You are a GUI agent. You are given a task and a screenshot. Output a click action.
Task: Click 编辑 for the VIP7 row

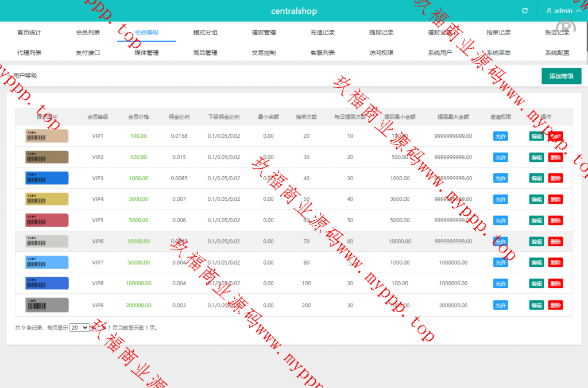pos(536,262)
